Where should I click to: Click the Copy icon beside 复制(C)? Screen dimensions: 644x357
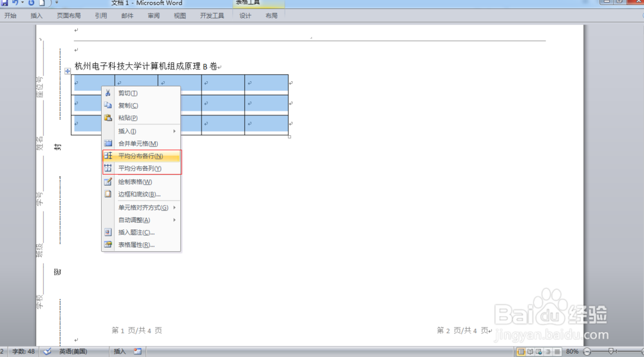(x=108, y=105)
